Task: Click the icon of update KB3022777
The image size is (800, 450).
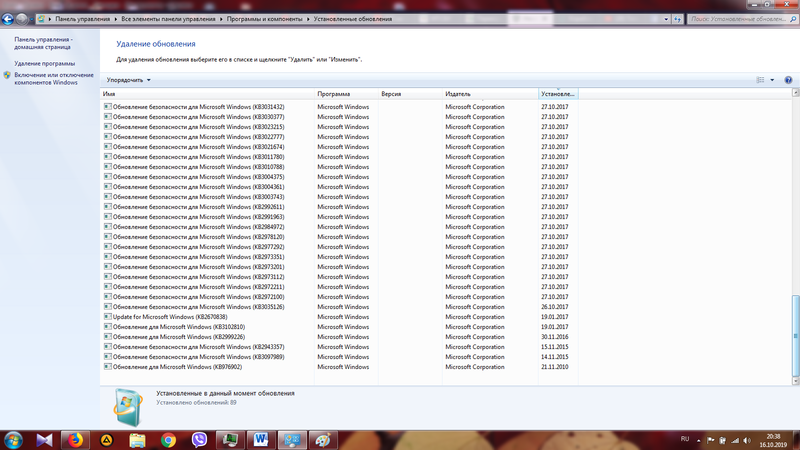Action: (x=108, y=137)
